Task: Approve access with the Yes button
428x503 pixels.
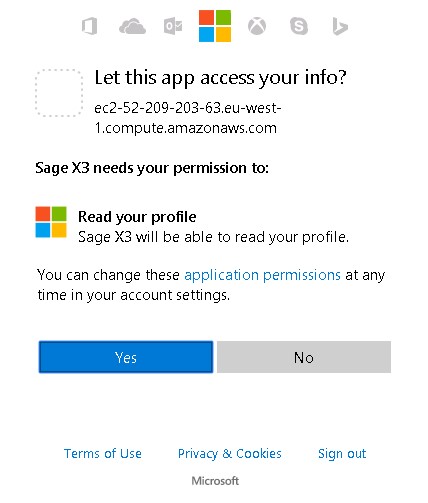Action: [x=126, y=357]
